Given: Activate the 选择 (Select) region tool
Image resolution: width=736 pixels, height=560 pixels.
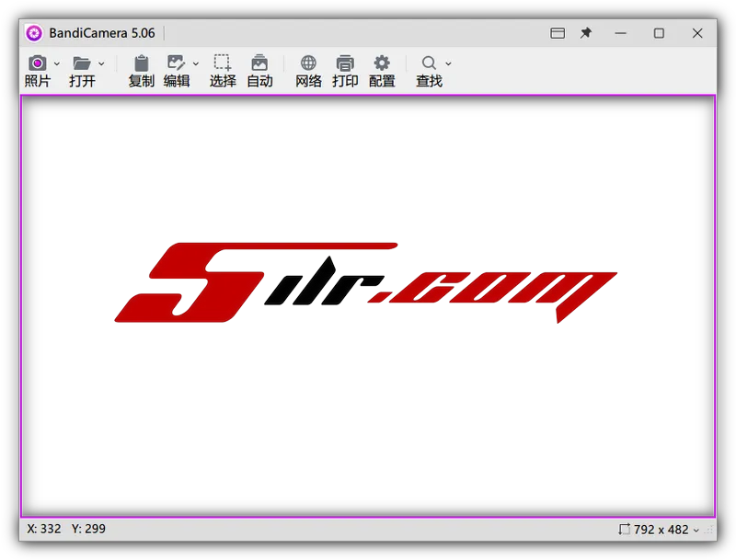Looking at the screenshot, I should [x=223, y=63].
